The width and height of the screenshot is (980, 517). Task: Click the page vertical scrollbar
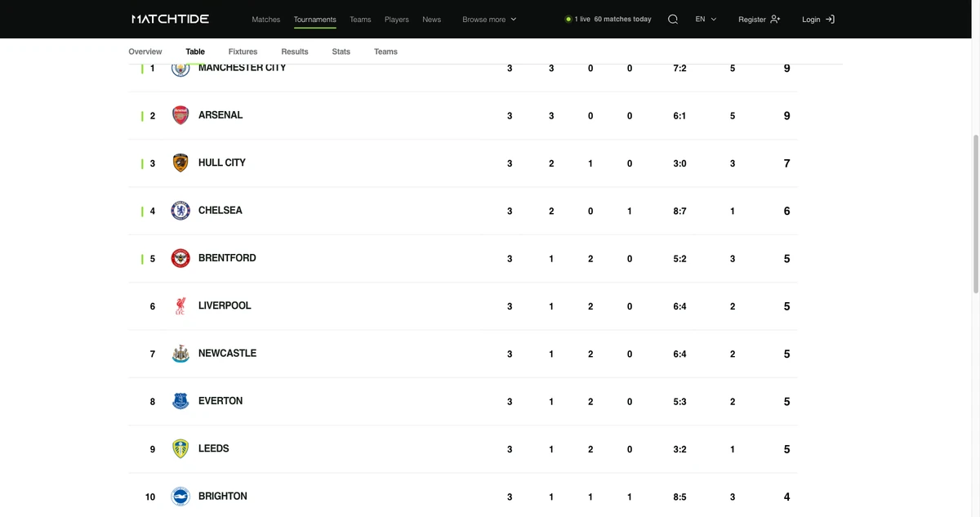coord(975,214)
